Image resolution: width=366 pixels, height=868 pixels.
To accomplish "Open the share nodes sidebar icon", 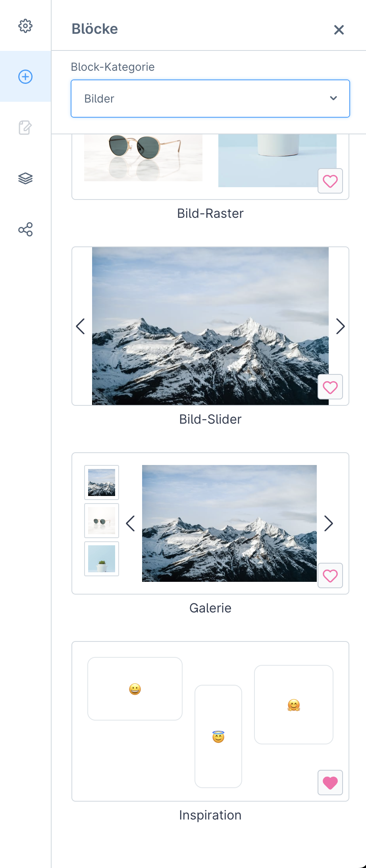I will pyautogui.click(x=25, y=229).
